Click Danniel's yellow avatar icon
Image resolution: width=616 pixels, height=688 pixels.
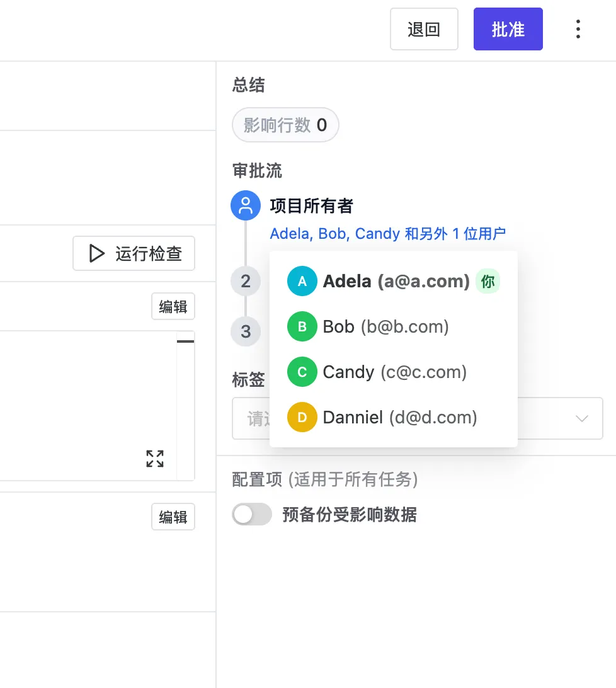pos(302,417)
